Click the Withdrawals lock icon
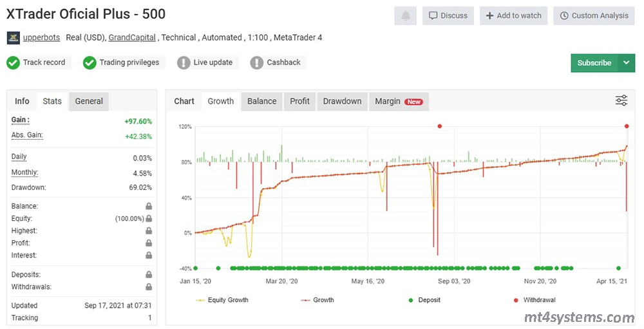Viewport: 644px width, 329px height. (149, 287)
